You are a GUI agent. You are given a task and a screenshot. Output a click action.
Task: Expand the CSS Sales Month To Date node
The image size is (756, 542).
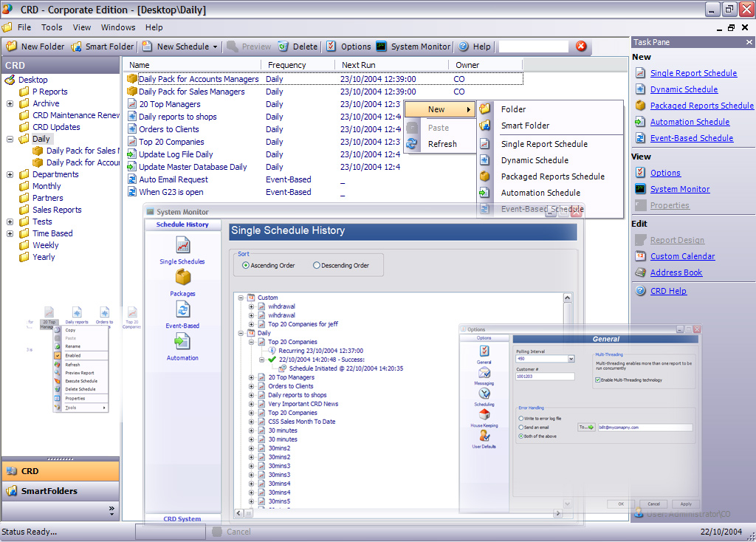tap(251, 422)
